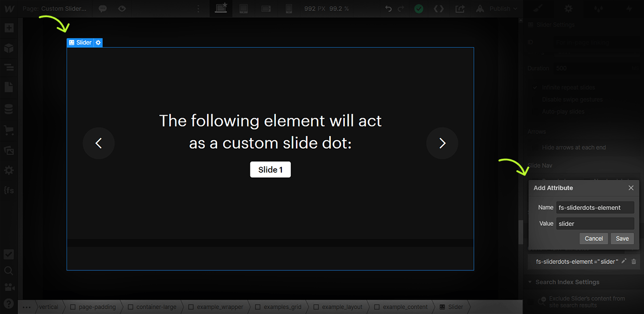This screenshot has height=314, width=644.
Task: Open the code export view
Action: point(439,8)
